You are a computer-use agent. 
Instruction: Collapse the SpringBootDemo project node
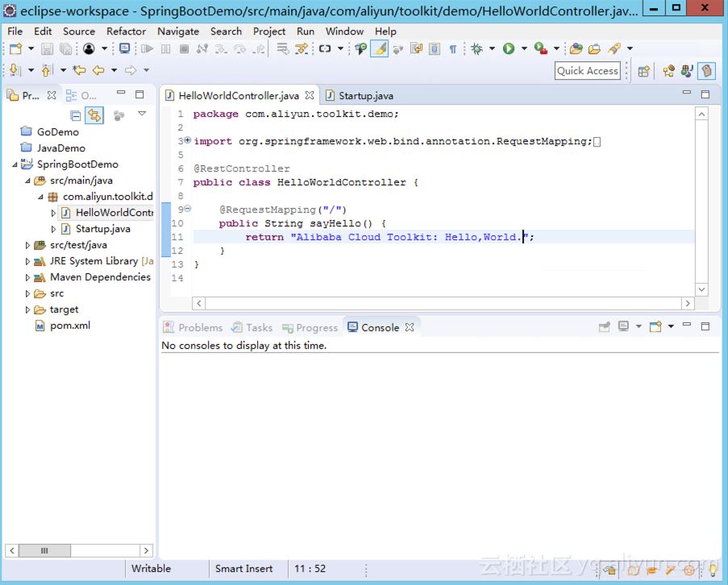[x=15, y=164]
